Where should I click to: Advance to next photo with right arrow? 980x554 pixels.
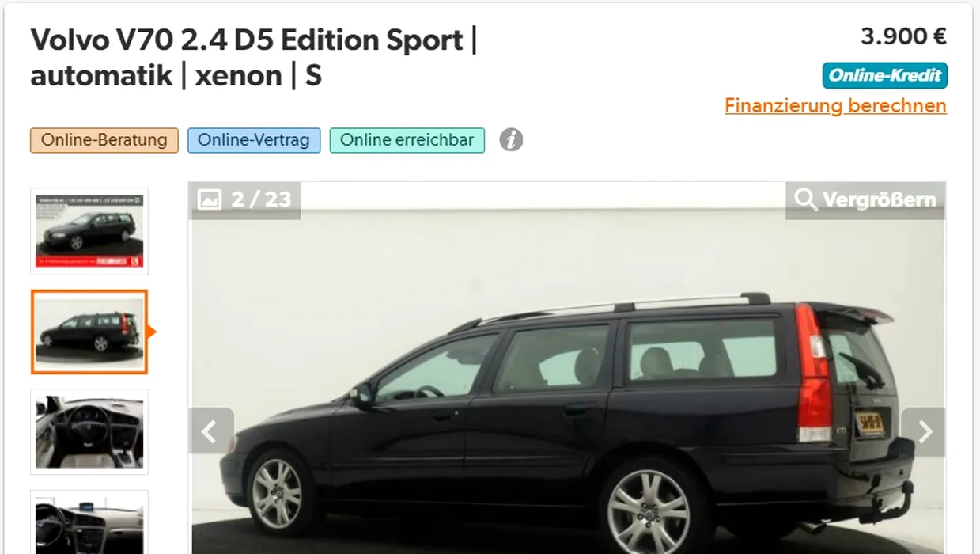(924, 431)
